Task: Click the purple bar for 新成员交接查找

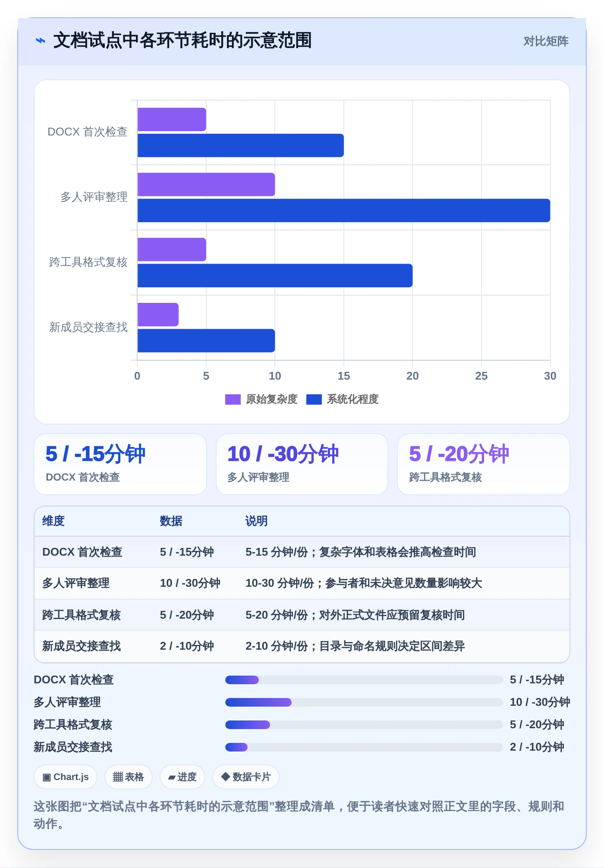Action: click(x=158, y=314)
